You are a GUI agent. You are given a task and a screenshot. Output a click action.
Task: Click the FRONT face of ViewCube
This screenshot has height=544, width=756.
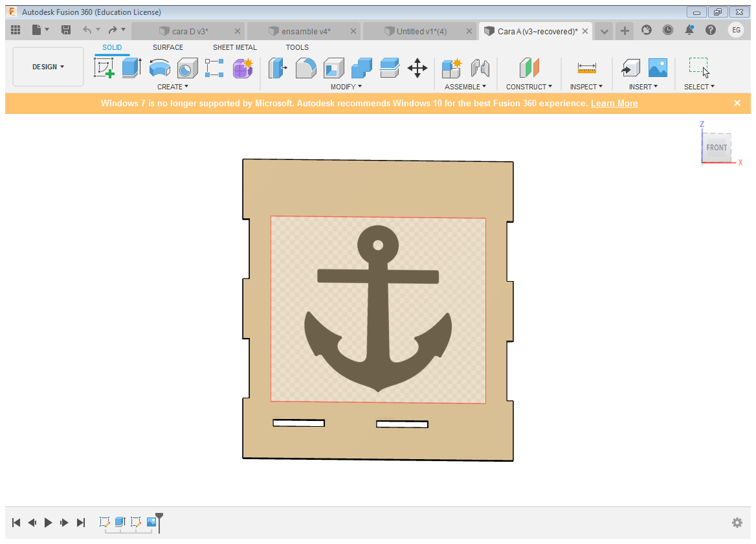point(717,148)
